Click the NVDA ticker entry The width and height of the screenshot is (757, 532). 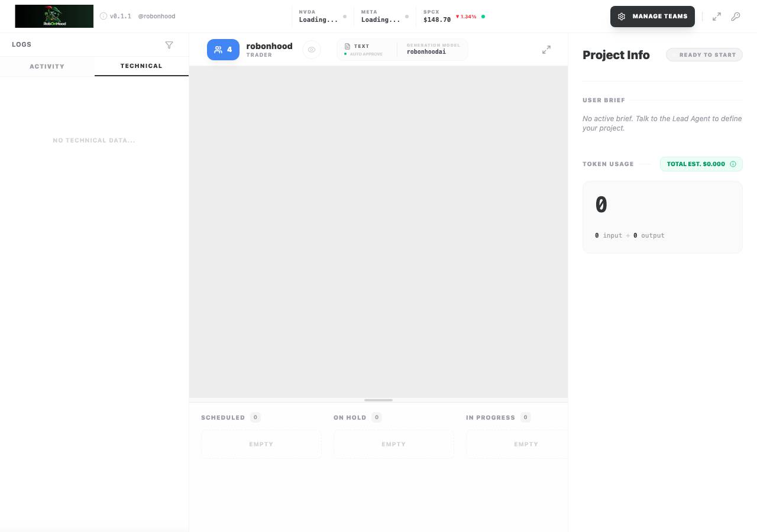coord(322,17)
